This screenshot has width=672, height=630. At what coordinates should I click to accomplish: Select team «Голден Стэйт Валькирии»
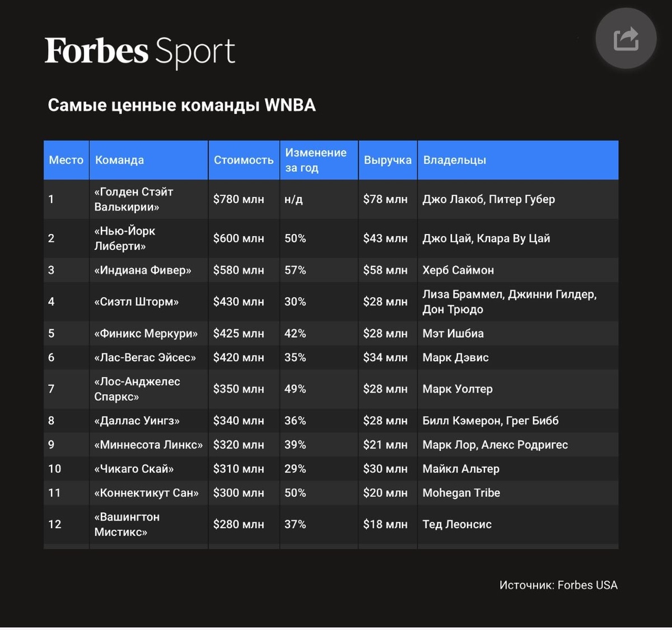[x=134, y=199]
